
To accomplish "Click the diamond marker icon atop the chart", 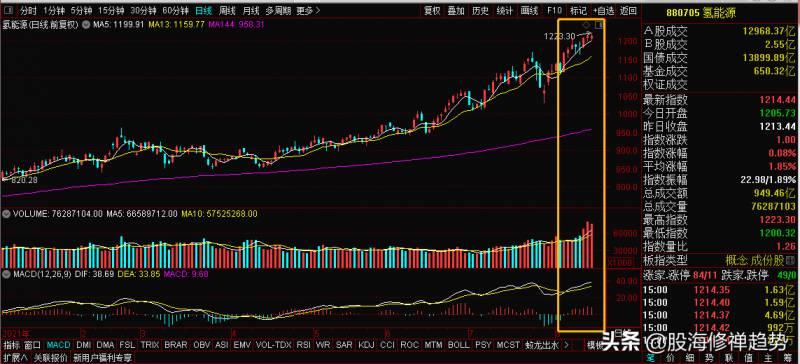I will tap(585, 25).
